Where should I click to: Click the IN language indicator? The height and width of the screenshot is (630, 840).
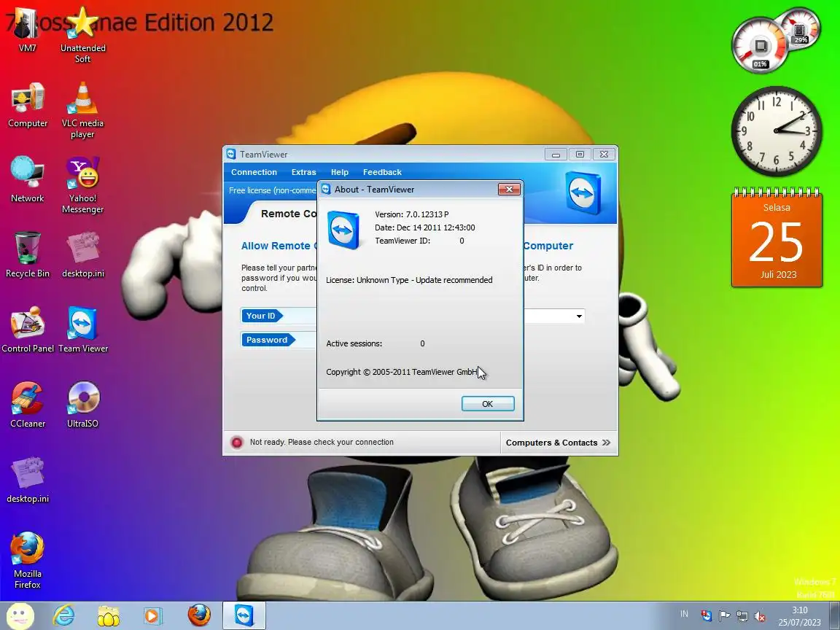click(x=684, y=615)
